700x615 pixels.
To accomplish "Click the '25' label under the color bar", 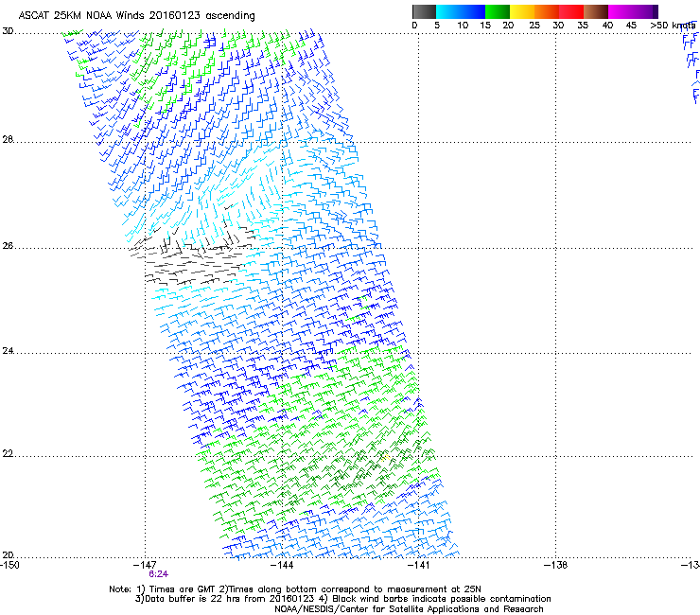I will (x=534, y=26).
